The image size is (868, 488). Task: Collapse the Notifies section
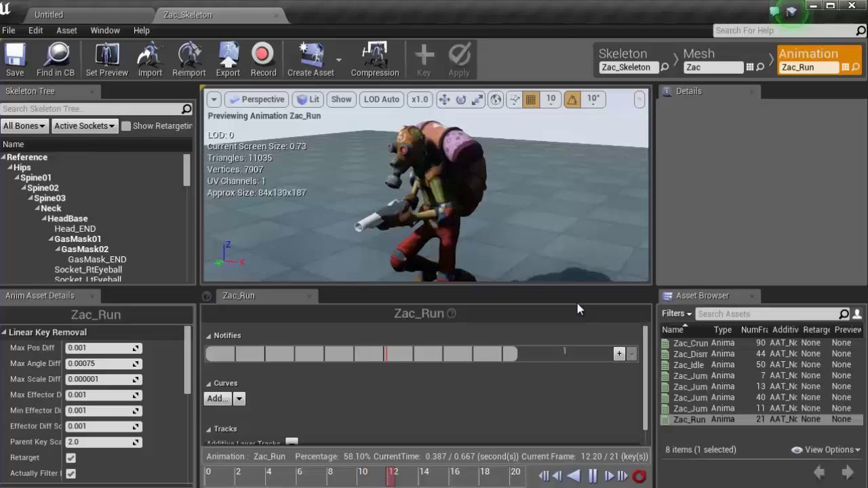click(209, 336)
